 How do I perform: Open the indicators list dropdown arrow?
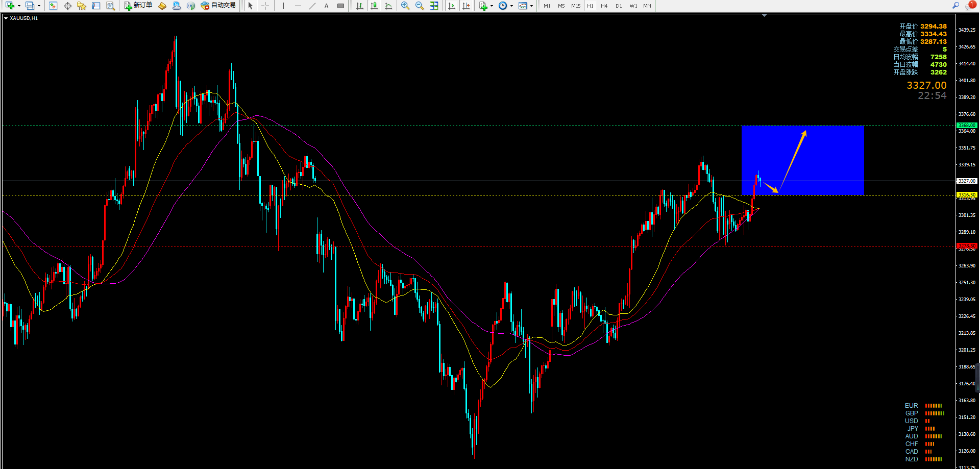click(492, 6)
